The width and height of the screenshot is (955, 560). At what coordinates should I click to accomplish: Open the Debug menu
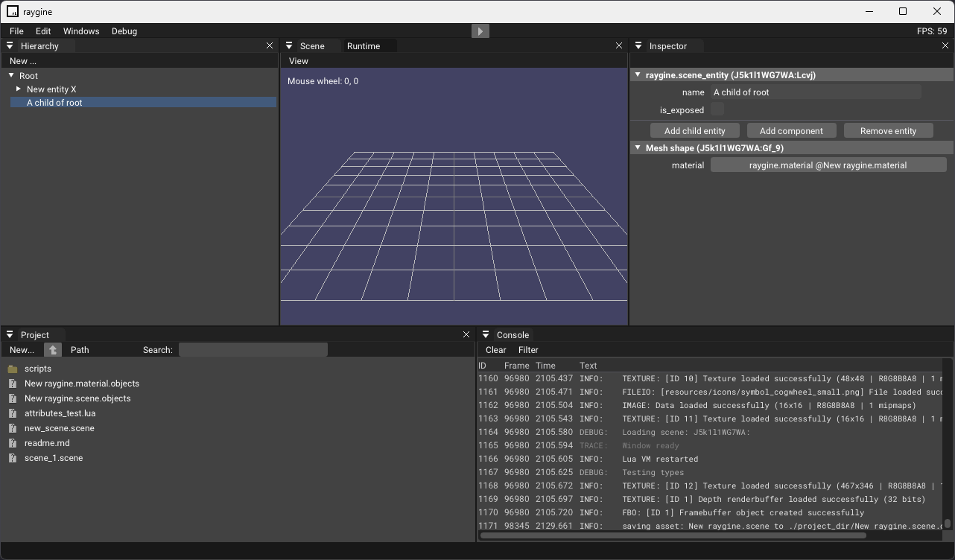click(x=124, y=31)
